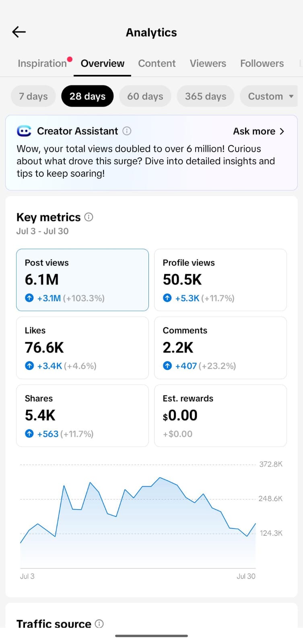Select the 60 days range pill

pos(145,96)
